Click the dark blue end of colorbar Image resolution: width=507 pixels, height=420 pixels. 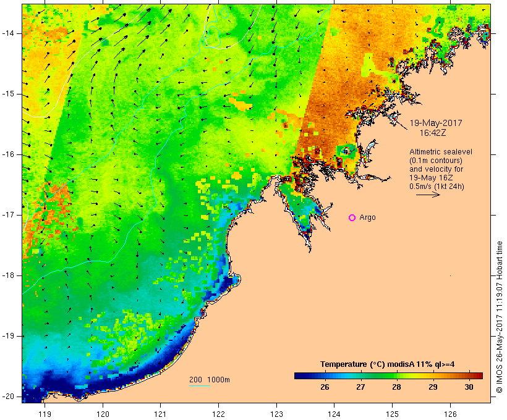tap(299, 376)
